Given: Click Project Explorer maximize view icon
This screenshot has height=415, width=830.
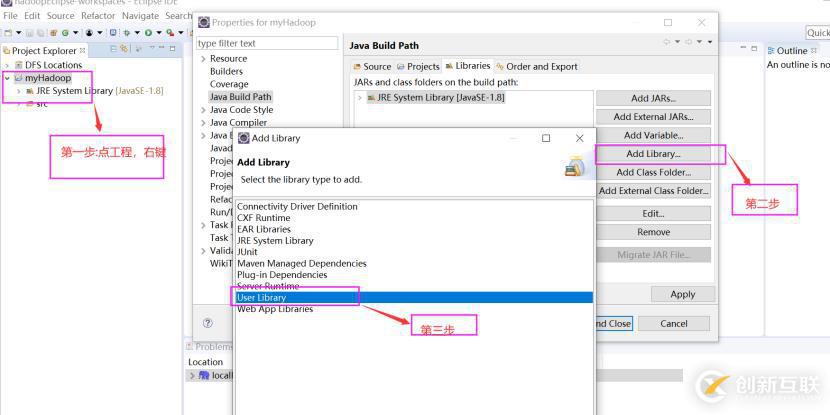Looking at the screenshot, I should [x=172, y=49].
